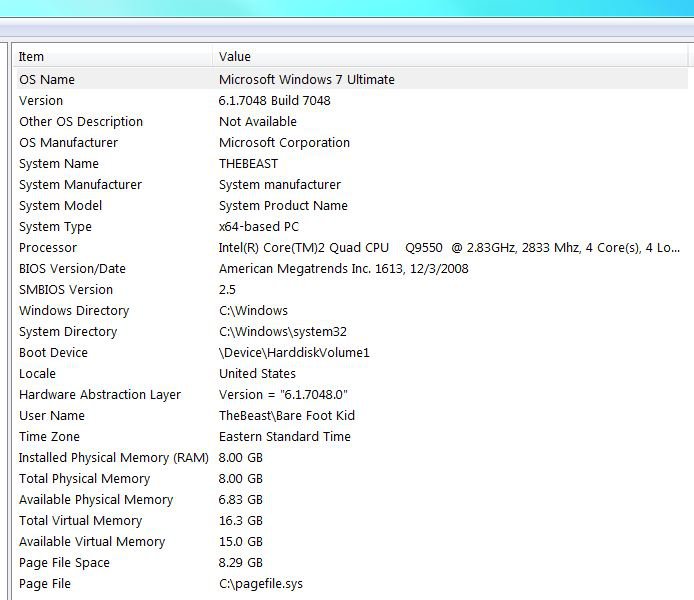
Task: Select value Microsoft Windows 7 Ultimate
Action: pos(307,80)
